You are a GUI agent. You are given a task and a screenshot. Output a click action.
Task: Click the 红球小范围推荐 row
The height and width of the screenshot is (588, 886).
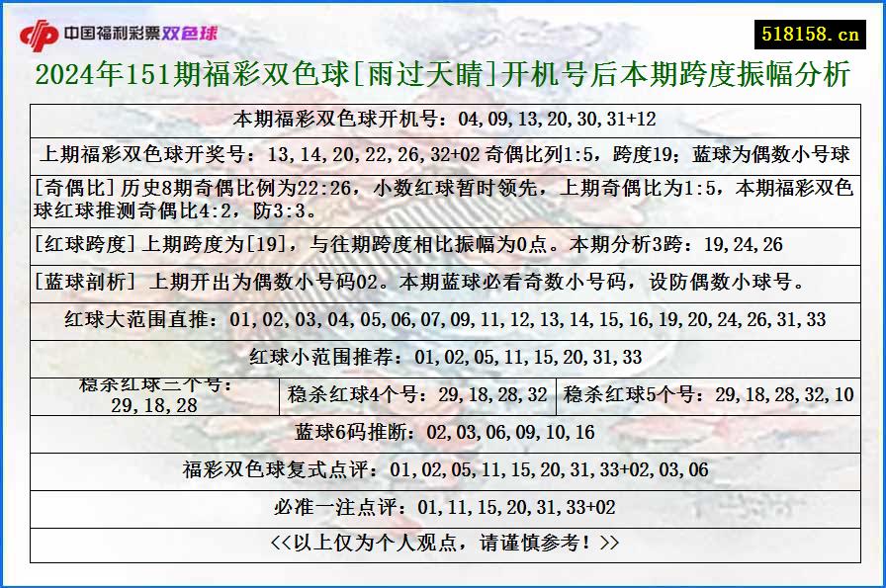tap(443, 356)
